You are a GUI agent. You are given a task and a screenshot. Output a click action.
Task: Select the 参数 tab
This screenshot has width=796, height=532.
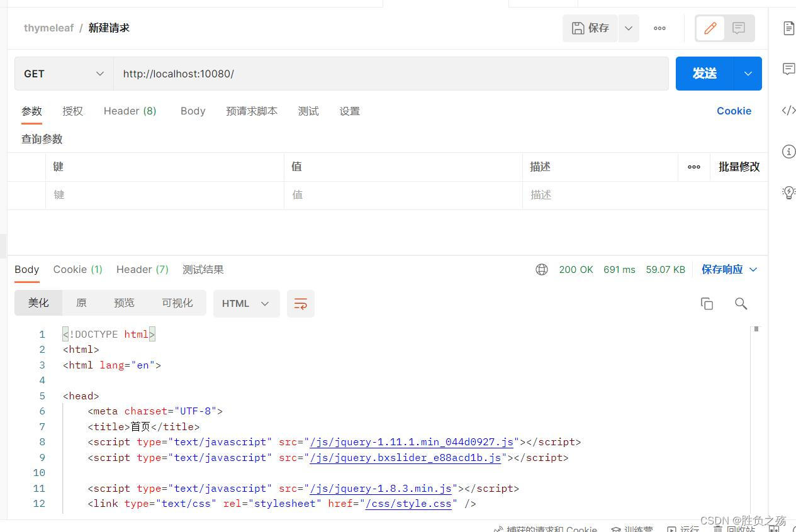pos(31,111)
